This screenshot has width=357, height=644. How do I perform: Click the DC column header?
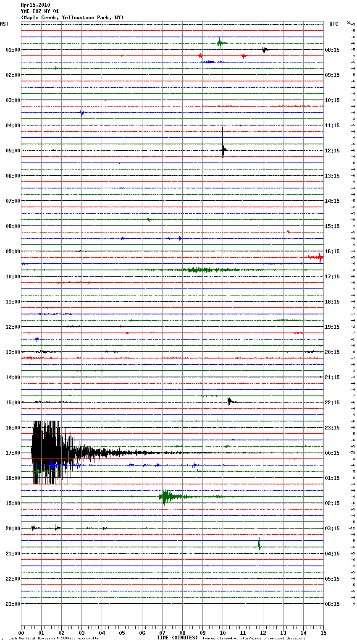click(x=349, y=23)
